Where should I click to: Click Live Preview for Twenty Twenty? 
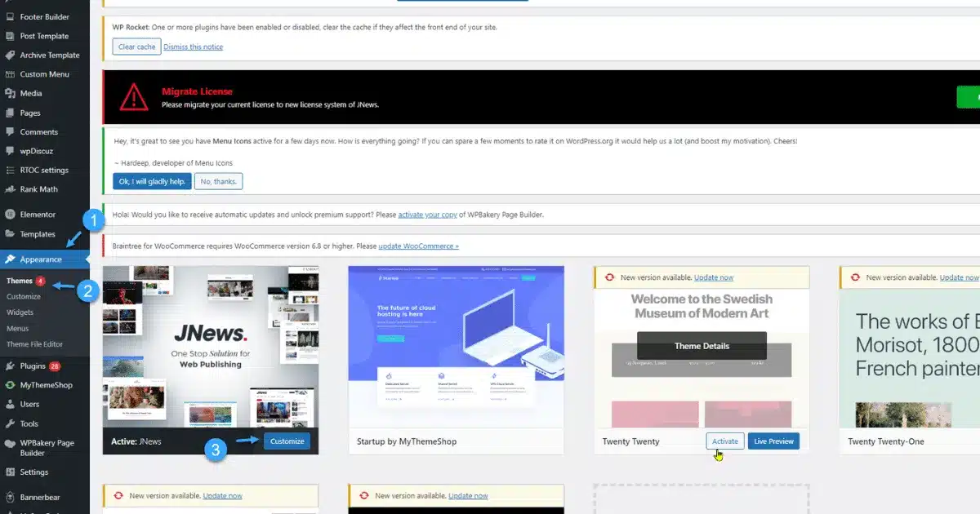(773, 441)
